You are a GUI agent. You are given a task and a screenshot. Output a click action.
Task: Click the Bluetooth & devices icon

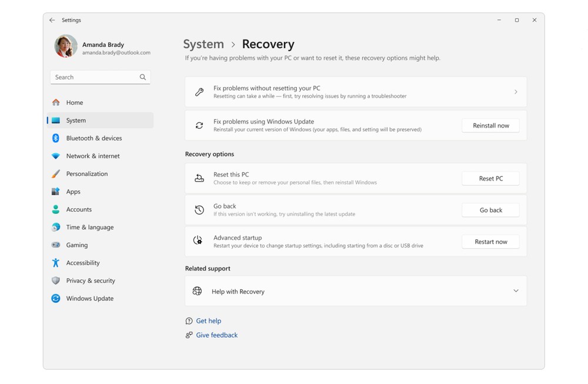coord(56,138)
